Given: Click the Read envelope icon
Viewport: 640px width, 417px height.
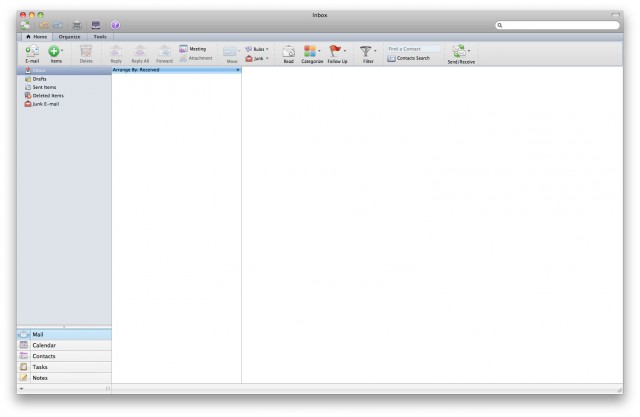Looking at the screenshot, I should coord(289,51).
